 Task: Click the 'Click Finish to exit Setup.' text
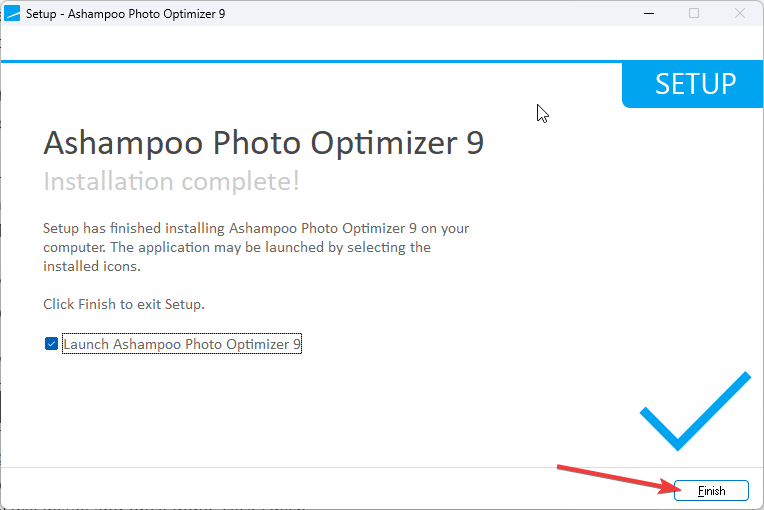pos(125,303)
